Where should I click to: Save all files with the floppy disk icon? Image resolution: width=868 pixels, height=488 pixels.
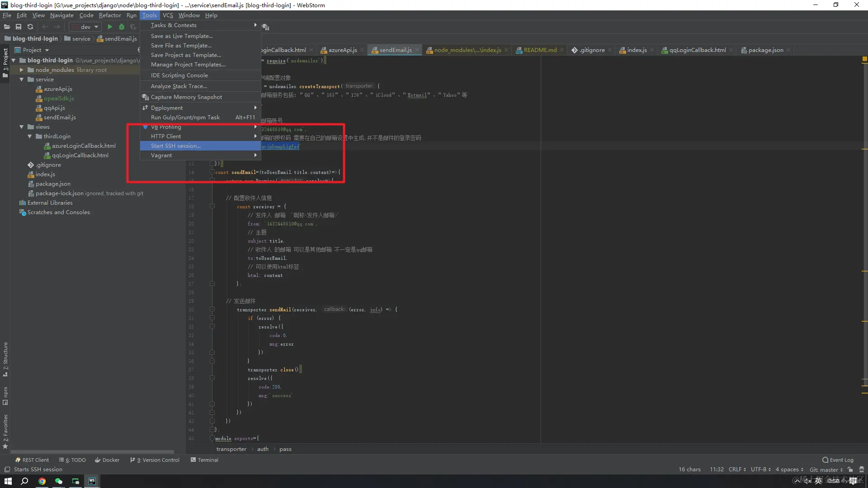(x=19, y=27)
